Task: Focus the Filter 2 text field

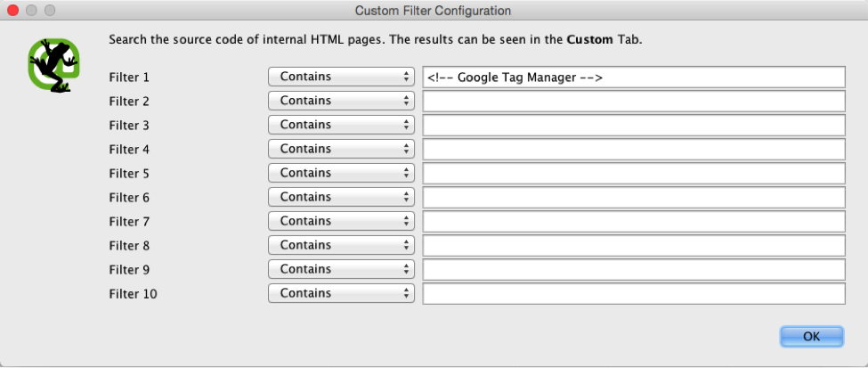Action: (x=634, y=101)
